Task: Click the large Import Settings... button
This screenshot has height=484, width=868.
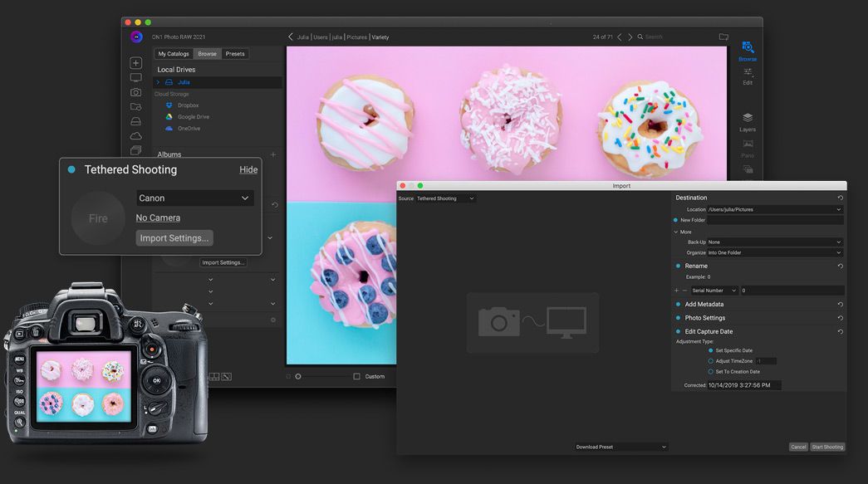Action: click(174, 238)
